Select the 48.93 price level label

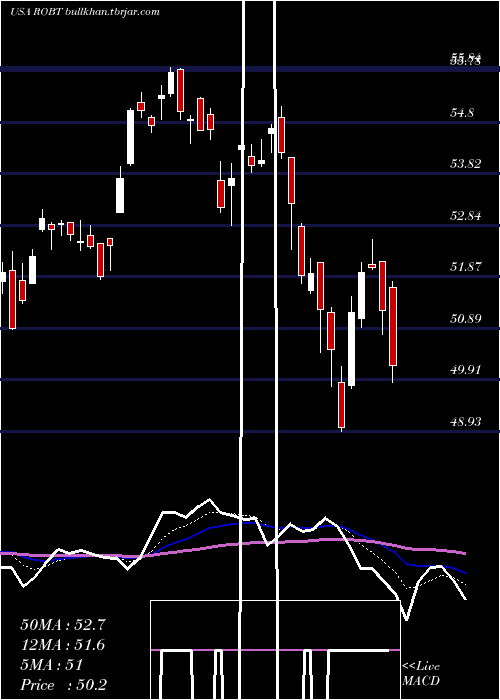point(466,421)
